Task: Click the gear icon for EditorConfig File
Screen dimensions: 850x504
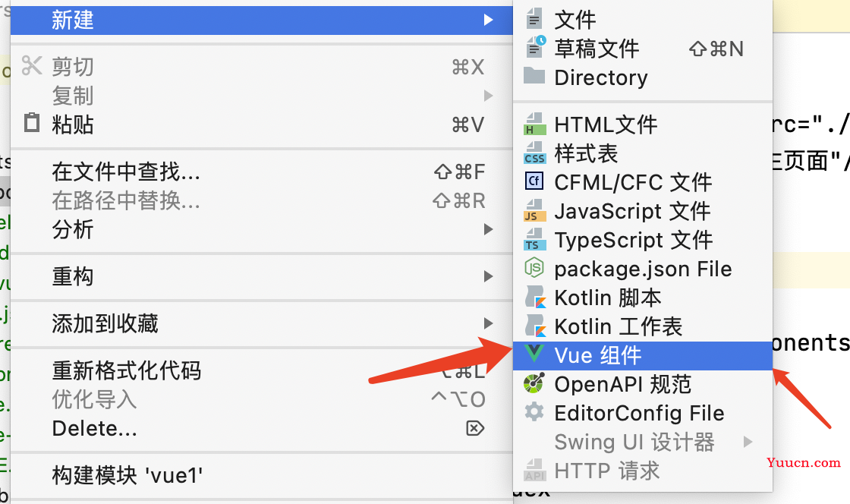Action: (x=534, y=412)
